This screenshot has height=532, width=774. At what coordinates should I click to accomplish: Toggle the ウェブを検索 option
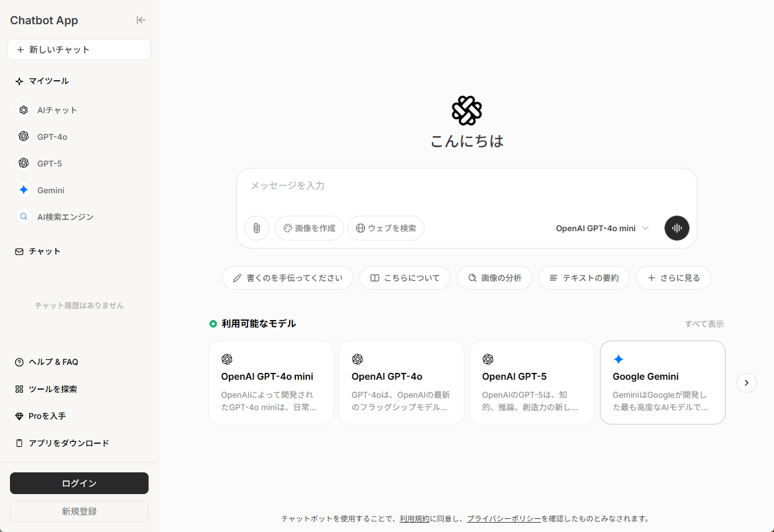(x=386, y=228)
